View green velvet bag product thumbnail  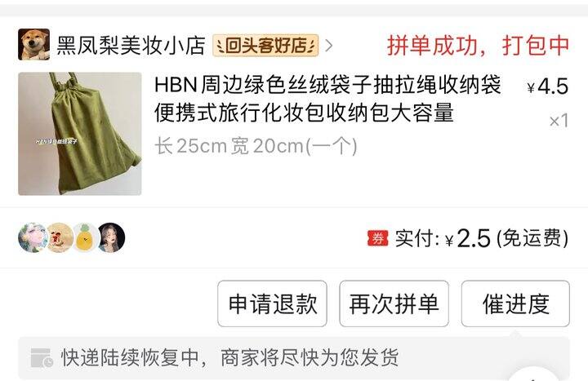(80, 134)
